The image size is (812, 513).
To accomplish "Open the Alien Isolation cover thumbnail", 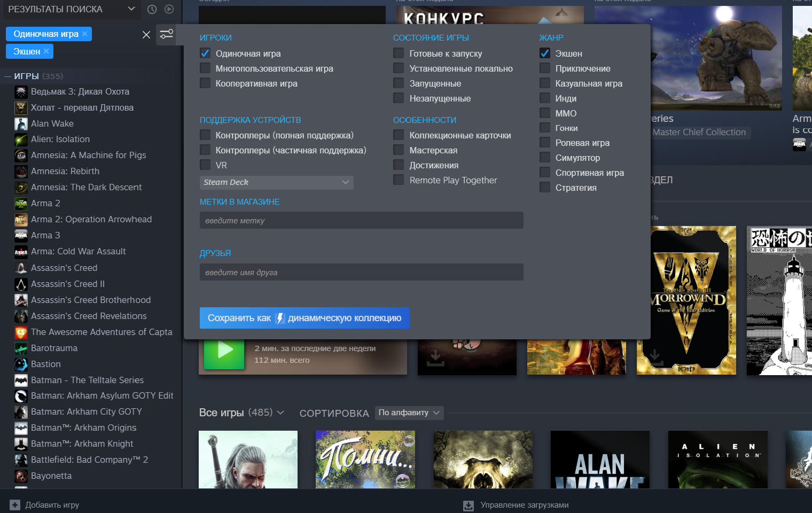I will pyautogui.click(x=718, y=460).
